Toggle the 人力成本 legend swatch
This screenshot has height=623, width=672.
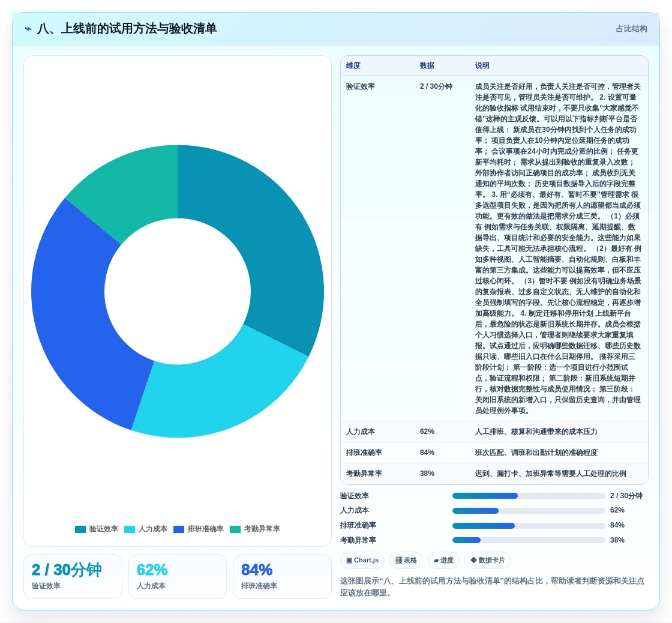(x=130, y=529)
